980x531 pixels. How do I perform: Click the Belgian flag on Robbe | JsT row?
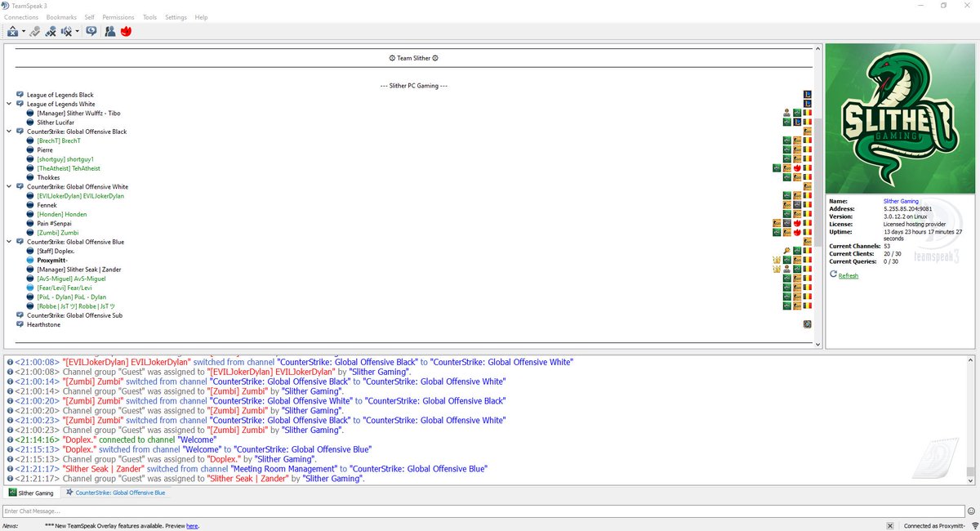click(807, 306)
